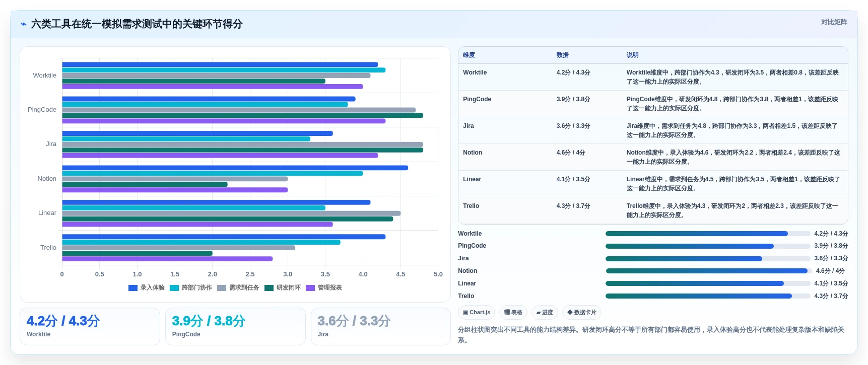
Task: Click the Chart.js tag
Action: tap(477, 313)
